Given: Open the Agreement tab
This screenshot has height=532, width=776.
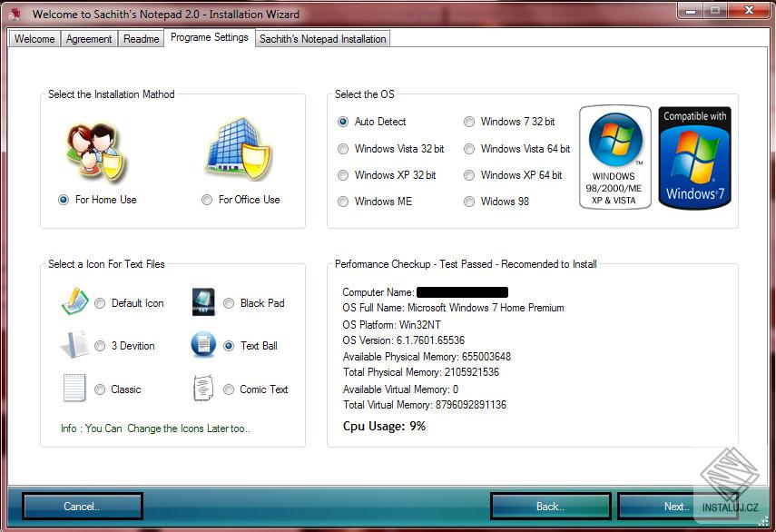Looking at the screenshot, I should coord(89,39).
